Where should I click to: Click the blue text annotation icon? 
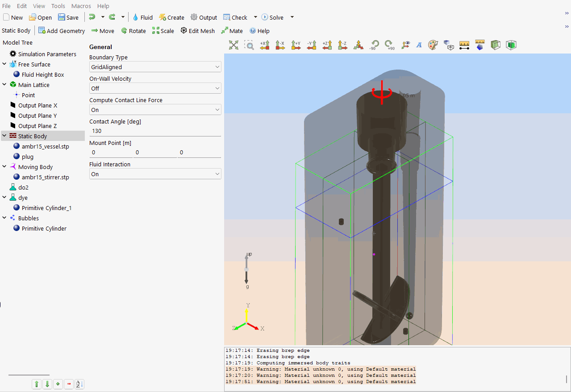click(x=419, y=45)
